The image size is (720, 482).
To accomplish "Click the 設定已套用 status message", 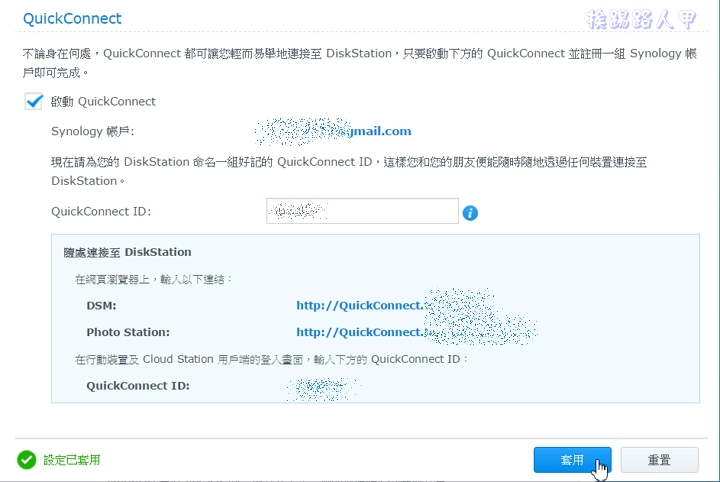I will coord(72,460).
